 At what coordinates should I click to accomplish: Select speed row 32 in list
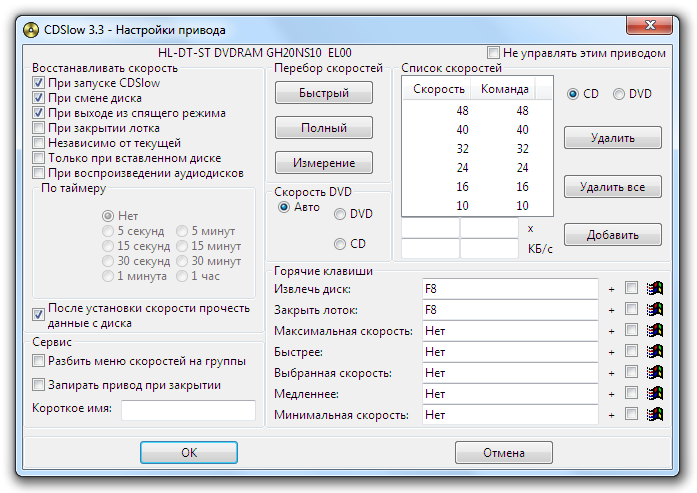(477, 148)
